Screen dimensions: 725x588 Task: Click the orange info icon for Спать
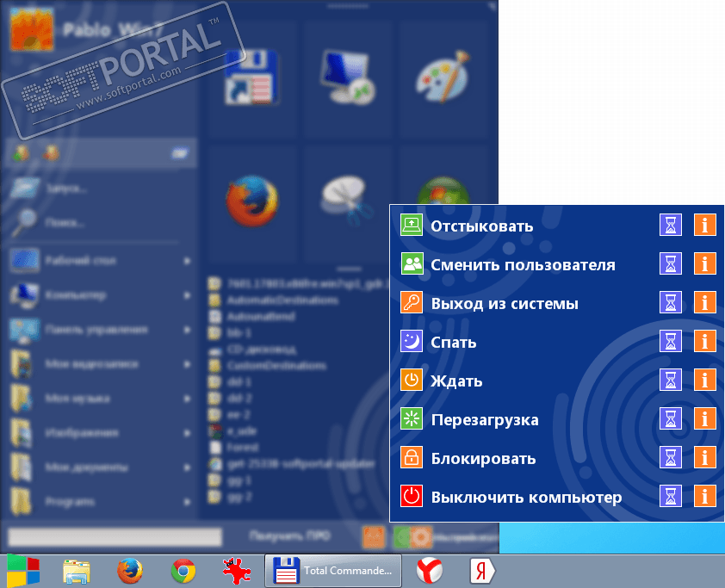click(704, 342)
